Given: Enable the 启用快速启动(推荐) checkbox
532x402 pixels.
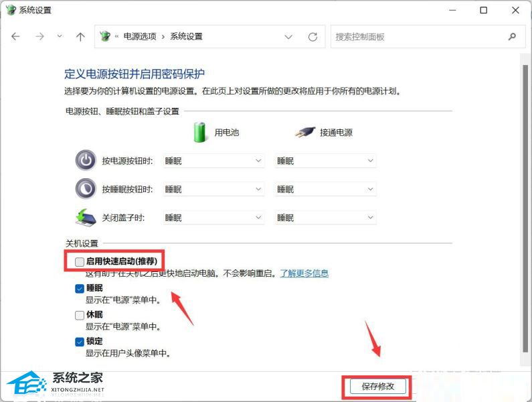Looking at the screenshot, I should tap(80, 262).
